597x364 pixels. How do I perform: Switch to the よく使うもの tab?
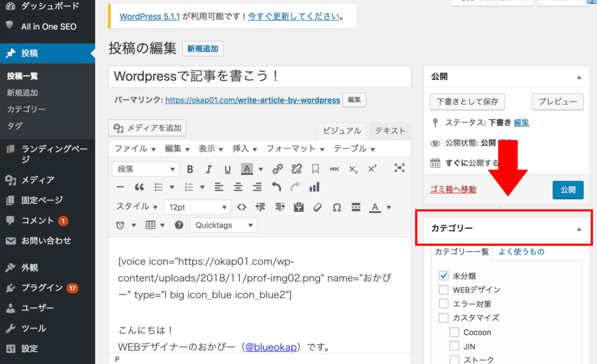521,252
